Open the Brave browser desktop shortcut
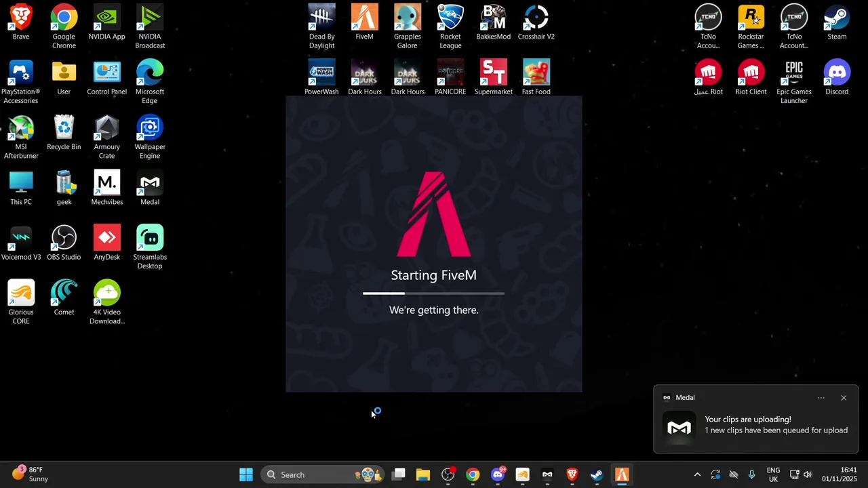This screenshot has height=488, width=868. coord(20,22)
